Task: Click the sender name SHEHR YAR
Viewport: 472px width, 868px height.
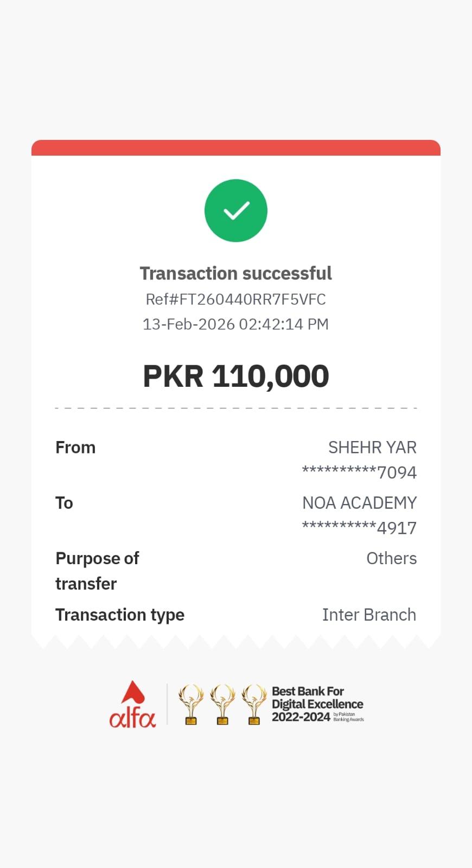Action: pos(372,448)
